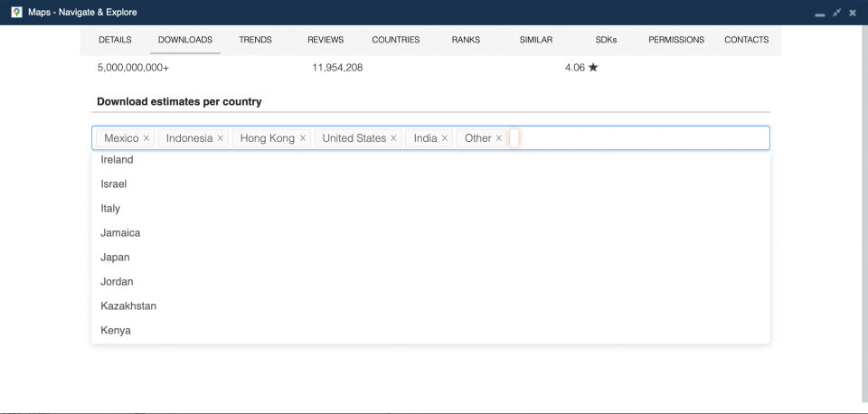Select Kazakhstan from the dropdown
The height and width of the screenshot is (414, 868).
pyautogui.click(x=430, y=306)
